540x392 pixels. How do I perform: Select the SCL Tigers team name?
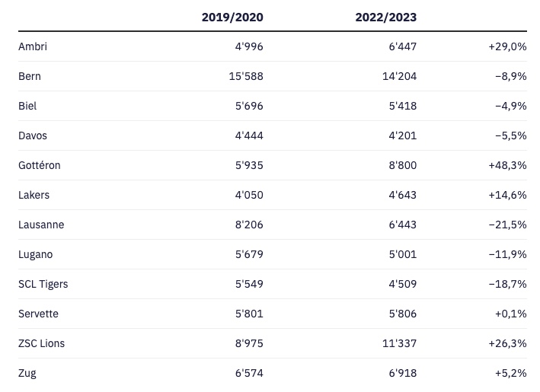point(43,284)
